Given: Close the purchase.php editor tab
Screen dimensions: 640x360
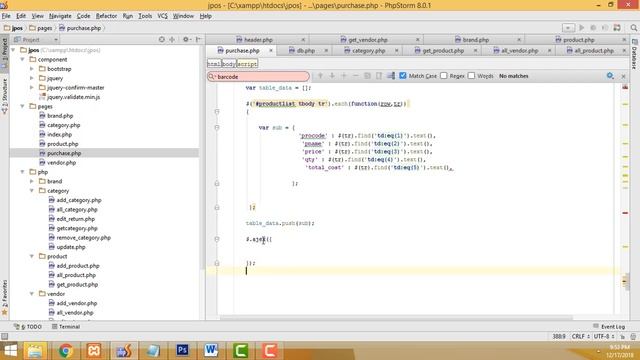Looking at the screenshot, I should 271,51.
